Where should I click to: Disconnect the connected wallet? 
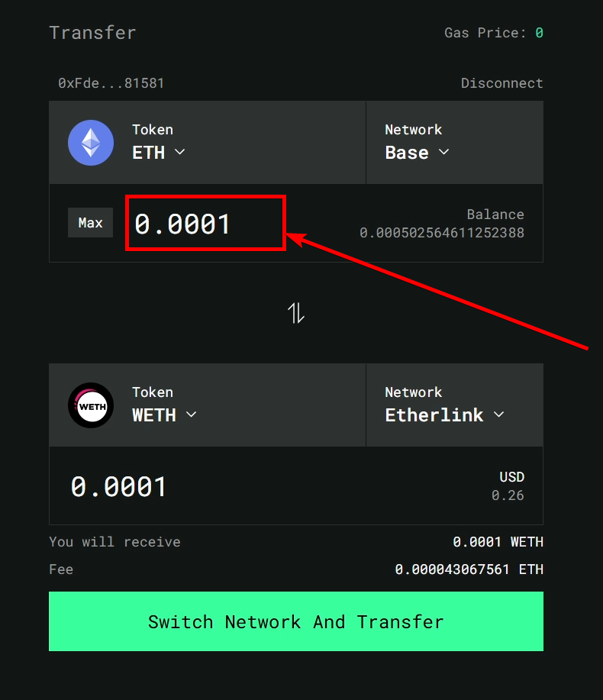pyautogui.click(x=501, y=83)
